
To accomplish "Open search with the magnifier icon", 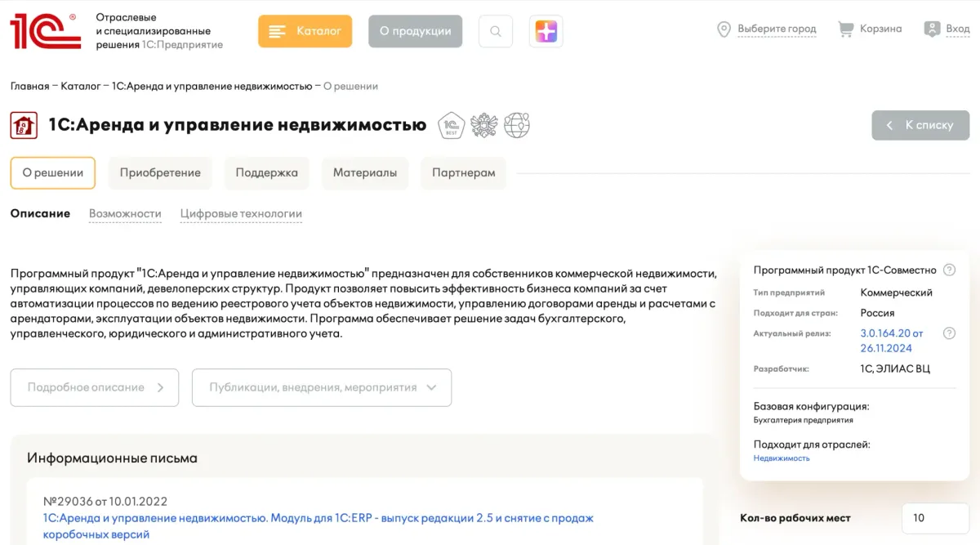I will [x=496, y=32].
